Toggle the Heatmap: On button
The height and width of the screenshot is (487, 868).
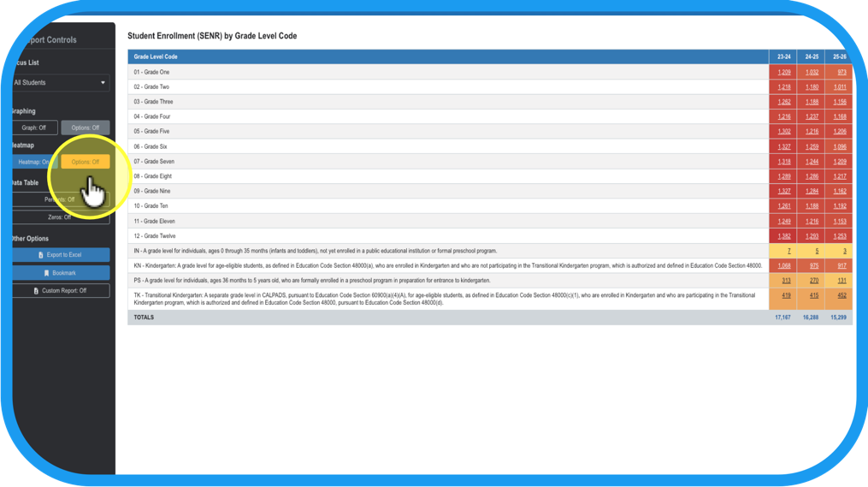[34, 162]
